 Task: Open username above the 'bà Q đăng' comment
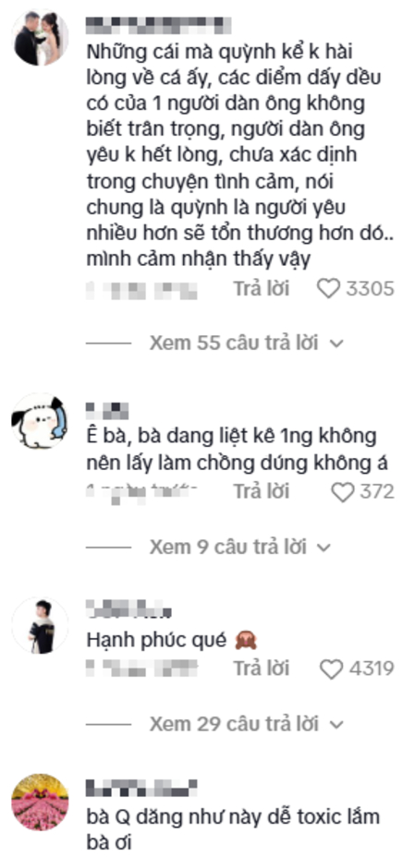click(x=142, y=786)
